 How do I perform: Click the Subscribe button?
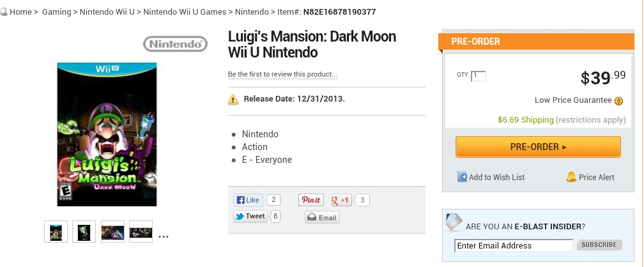pos(599,245)
